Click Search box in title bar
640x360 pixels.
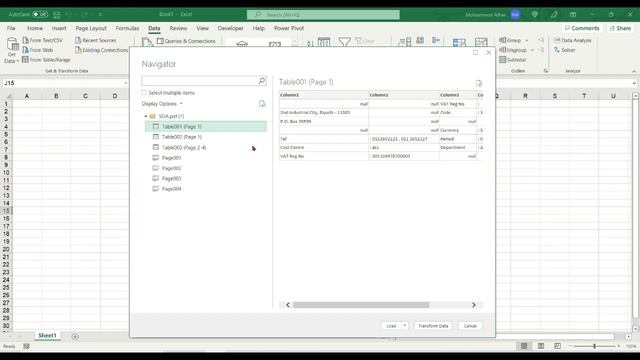tap(323, 15)
